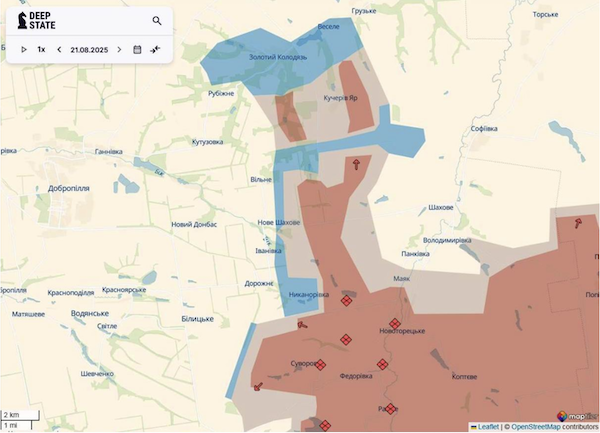The height and width of the screenshot is (433, 600).
Task: Advance to next date with right chevron
Action: [119, 49]
